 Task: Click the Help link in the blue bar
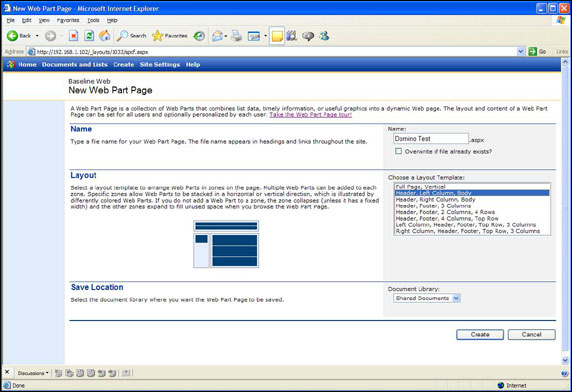[193, 65]
